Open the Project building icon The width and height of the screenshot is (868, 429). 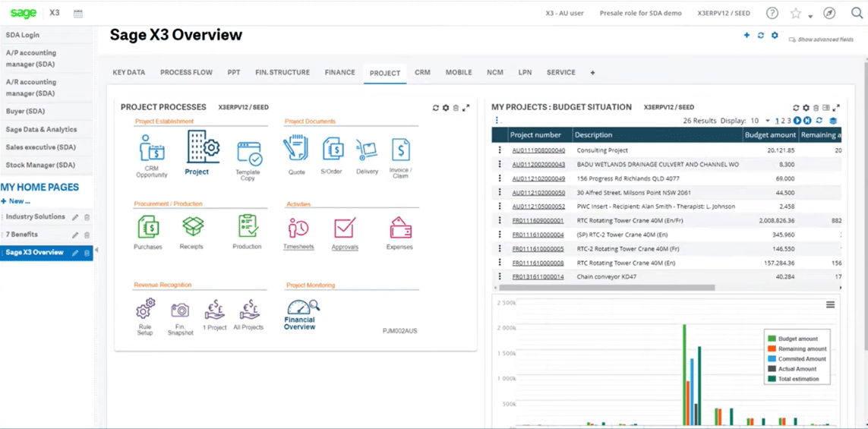[204, 147]
